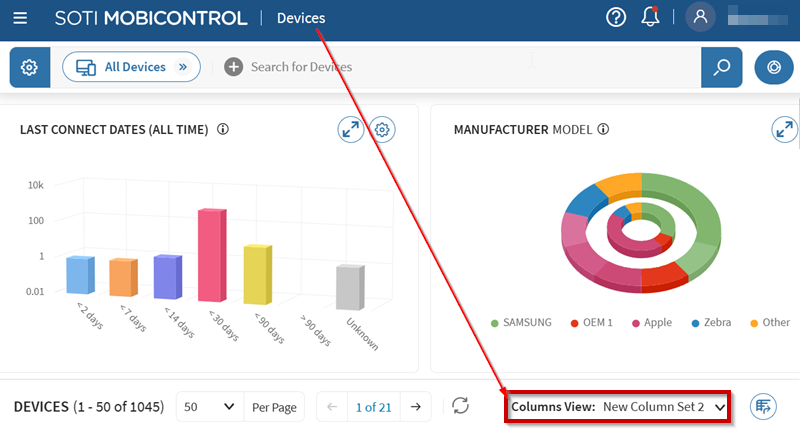
Task: Expand the Manufacturer Model chart
Action: coord(785,129)
